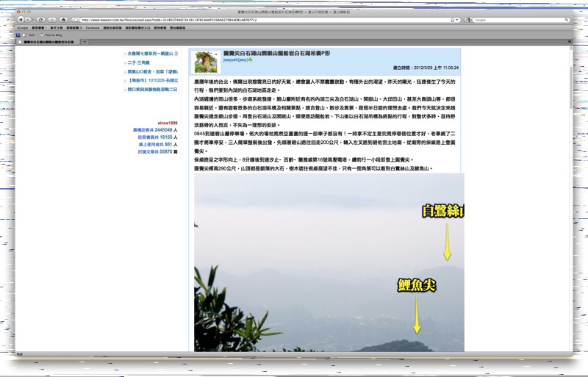This screenshot has height=377, width=588.
Task: Click the purple toolbar icon left of Edit
Action: click(x=18, y=35)
